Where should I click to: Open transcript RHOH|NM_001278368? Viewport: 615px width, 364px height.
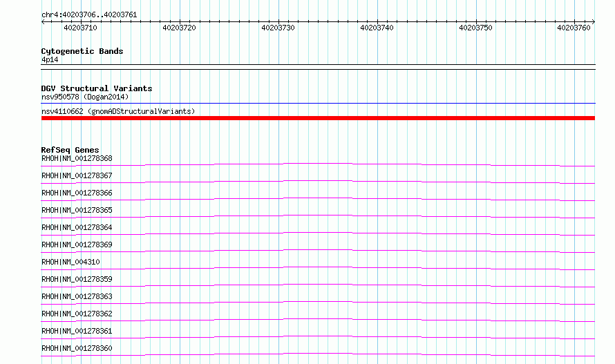pos(77,158)
